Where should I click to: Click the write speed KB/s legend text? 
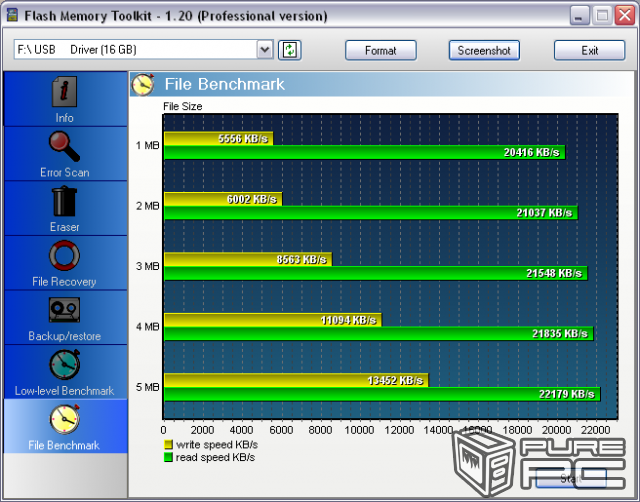pyautogui.click(x=217, y=444)
